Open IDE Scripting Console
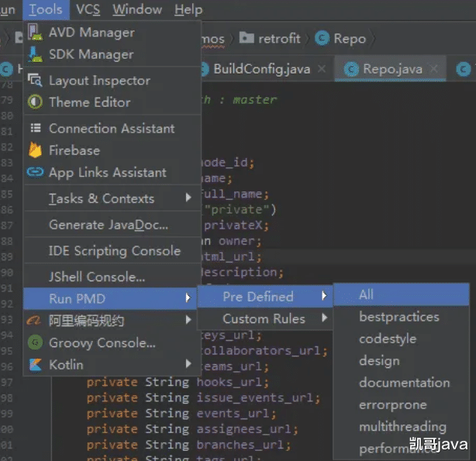This screenshot has height=461, width=476. point(112,251)
